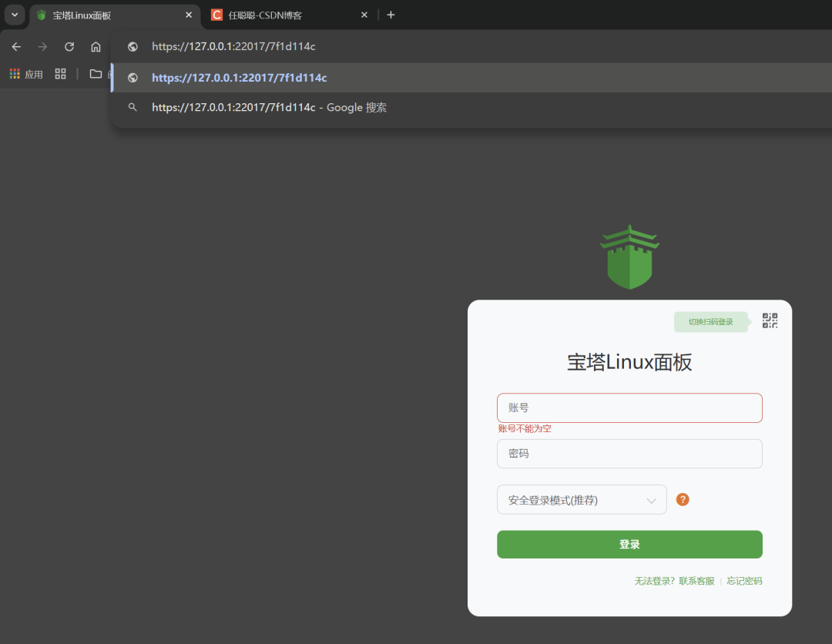
Task: Click the browser back arrow
Action: coord(16,47)
